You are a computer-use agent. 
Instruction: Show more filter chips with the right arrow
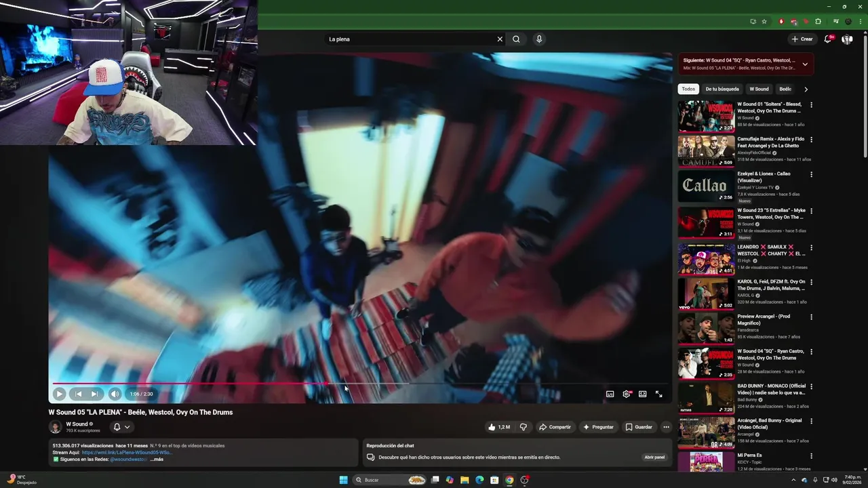tap(806, 89)
